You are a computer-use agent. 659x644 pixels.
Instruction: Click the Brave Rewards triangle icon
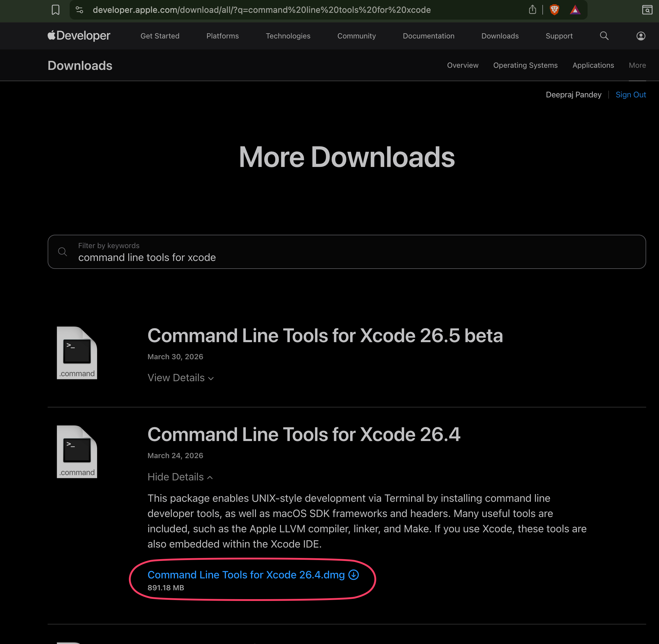tap(575, 10)
